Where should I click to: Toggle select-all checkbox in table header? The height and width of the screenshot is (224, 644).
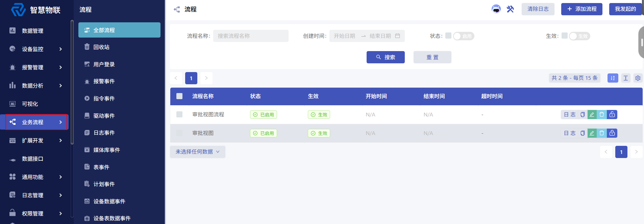(x=179, y=96)
